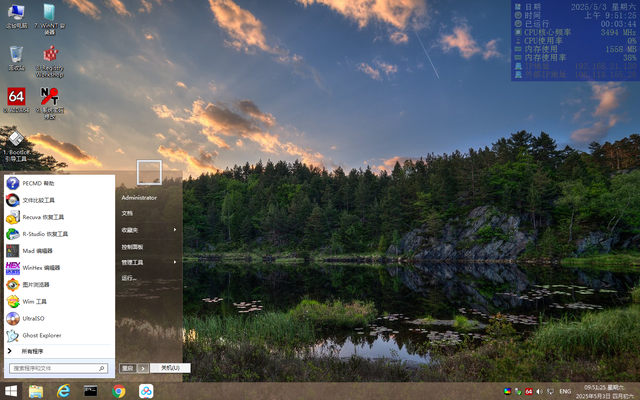
Task: Open the Baidu Netdisk taskbar icon
Action: 146,391
